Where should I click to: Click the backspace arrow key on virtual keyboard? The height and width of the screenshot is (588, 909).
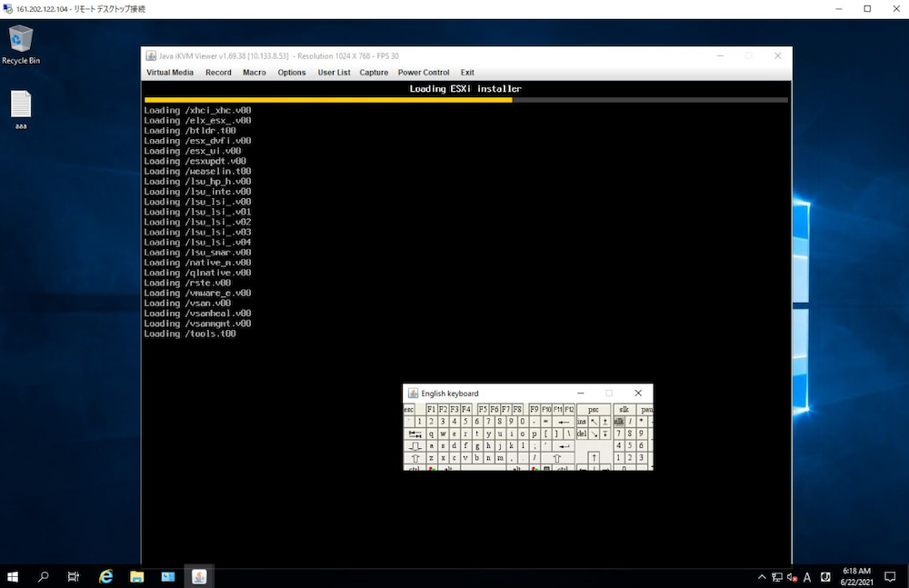(x=564, y=422)
